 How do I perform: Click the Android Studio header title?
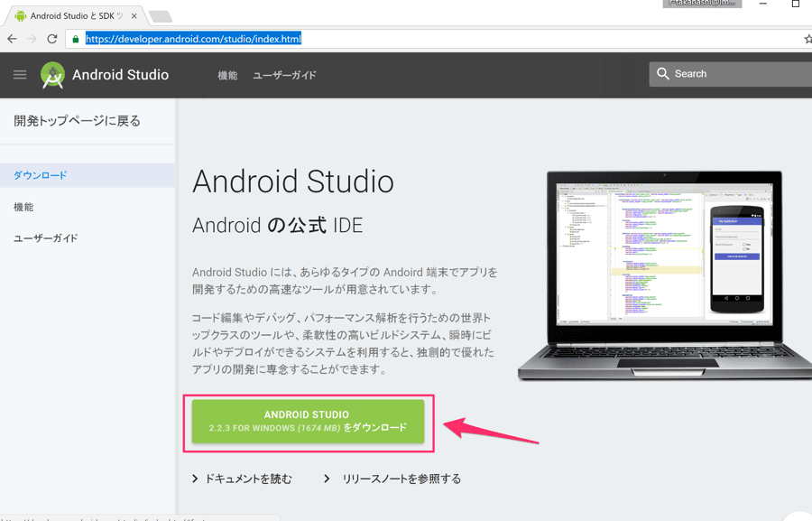(x=120, y=75)
